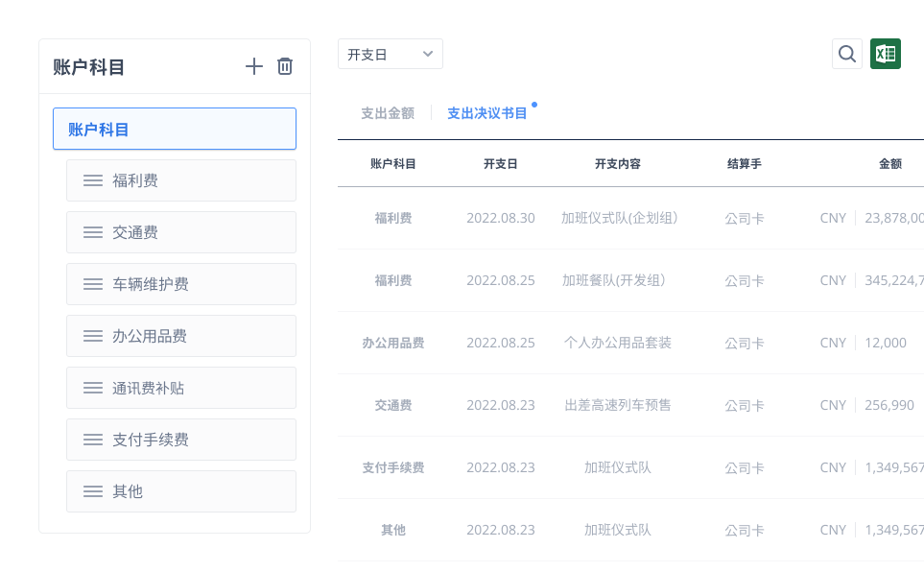Select 办公用品费 in the category list
This screenshot has width=924, height=572.
pyautogui.click(x=150, y=336)
